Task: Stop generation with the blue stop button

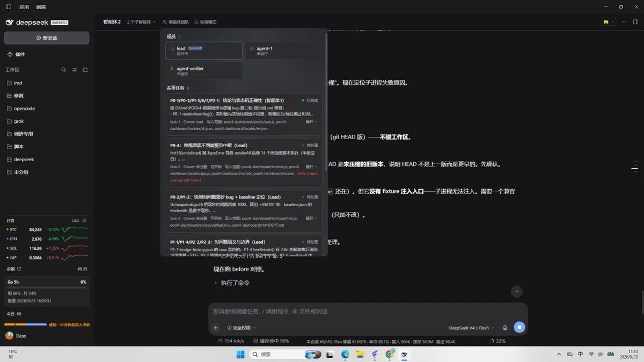Action: pyautogui.click(x=519, y=327)
